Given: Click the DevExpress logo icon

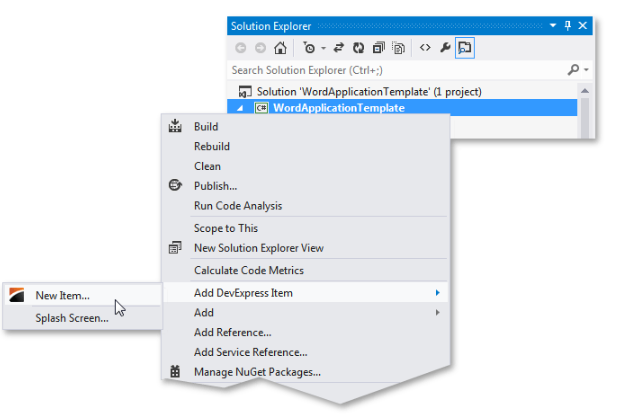Looking at the screenshot, I should [x=17, y=295].
